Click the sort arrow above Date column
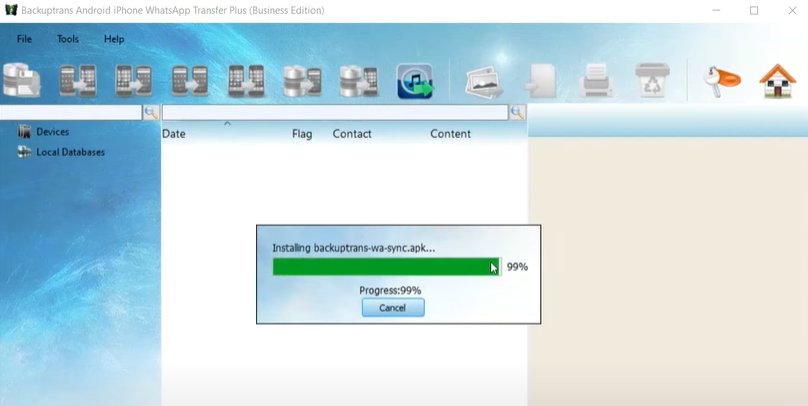 point(227,124)
